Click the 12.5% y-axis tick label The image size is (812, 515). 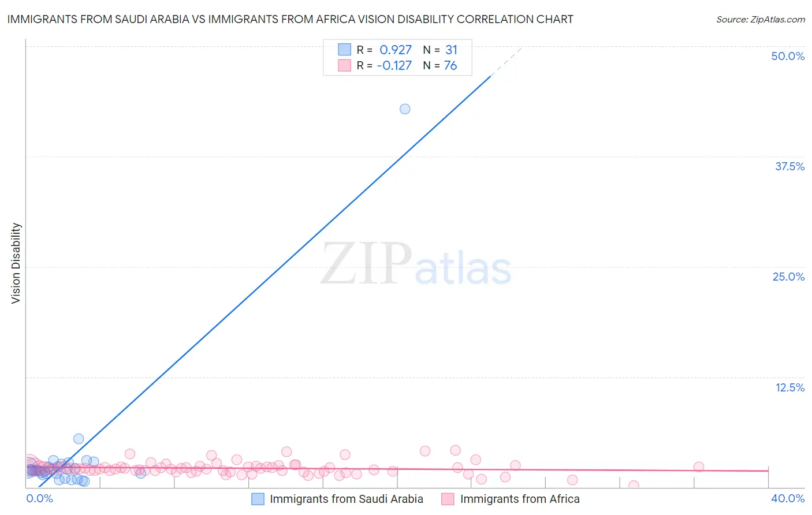point(789,387)
